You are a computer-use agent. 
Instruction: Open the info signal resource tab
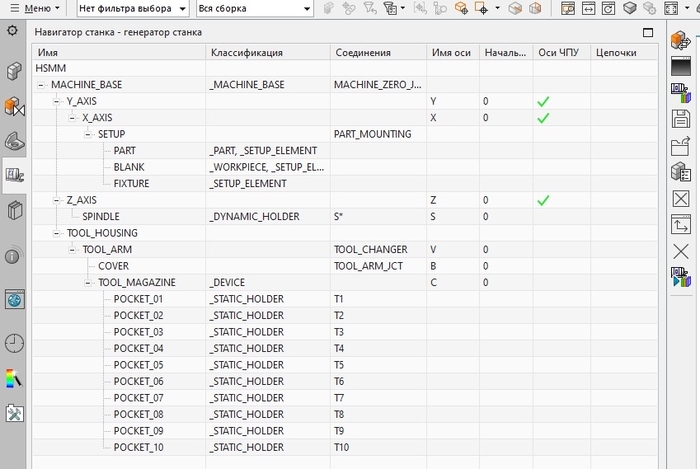[x=13, y=255]
